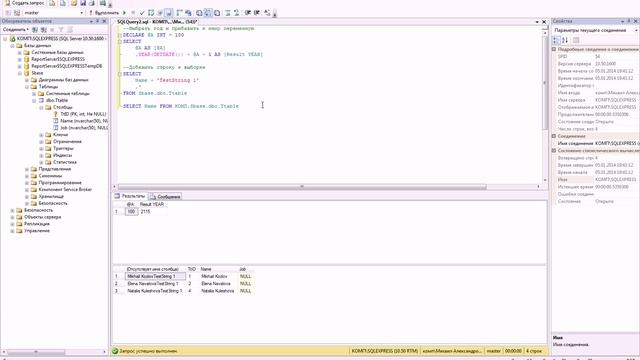Collapse the Sbase database node
The width and height of the screenshot is (640, 360).
click(x=20, y=73)
